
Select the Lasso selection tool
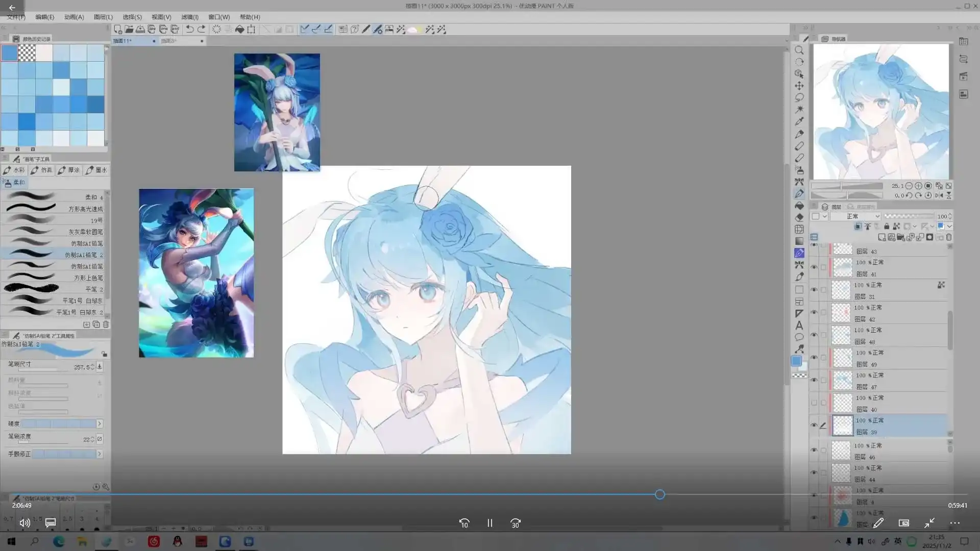click(799, 97)
